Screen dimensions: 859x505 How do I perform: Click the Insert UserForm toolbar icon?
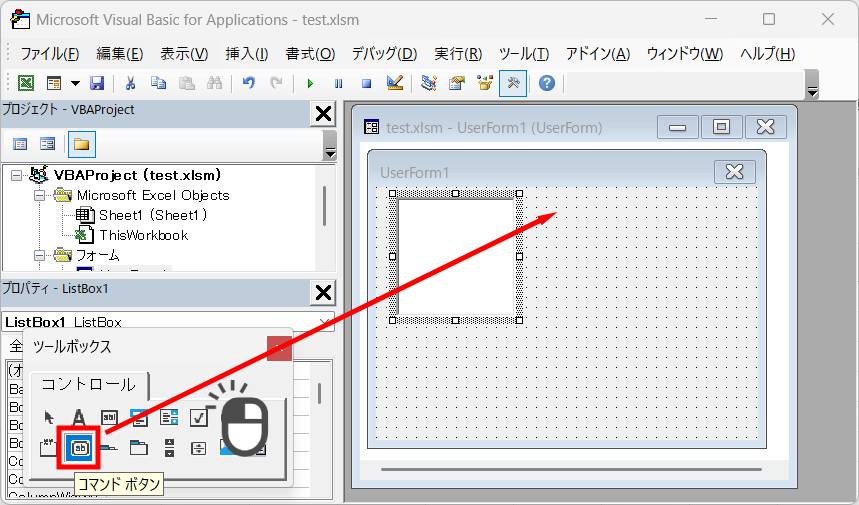[54, 83]
